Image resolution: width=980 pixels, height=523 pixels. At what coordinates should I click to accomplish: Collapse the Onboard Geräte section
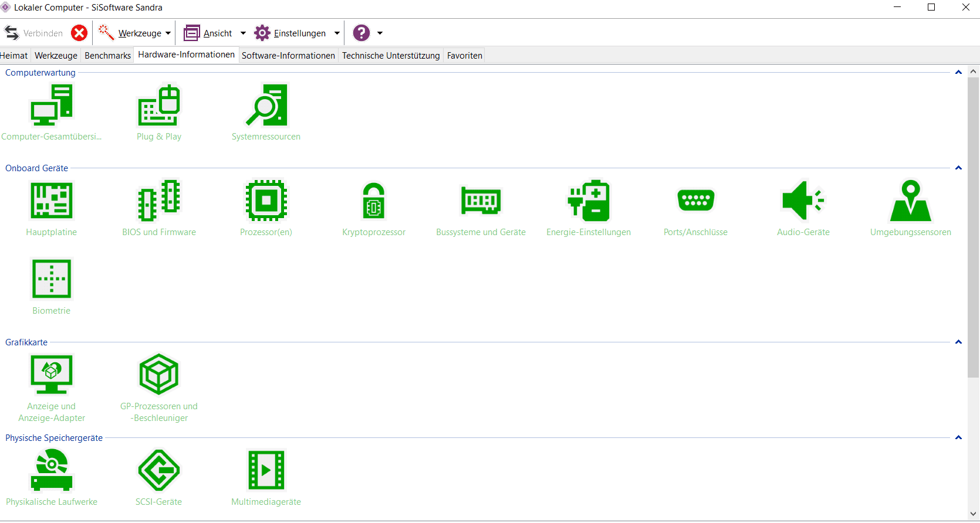click(x=958, y=168)
